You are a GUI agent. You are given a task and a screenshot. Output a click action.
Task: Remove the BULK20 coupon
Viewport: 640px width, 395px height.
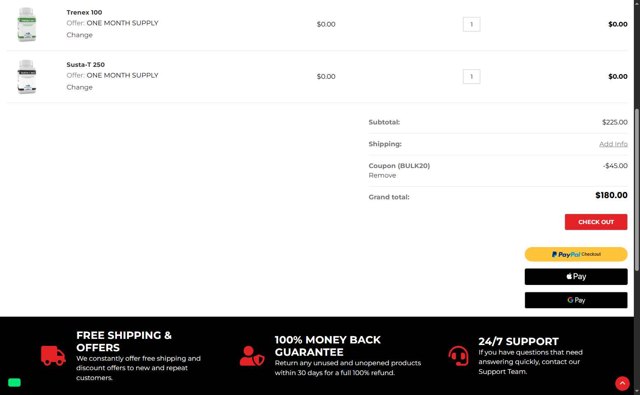click(x=382, y=175)
